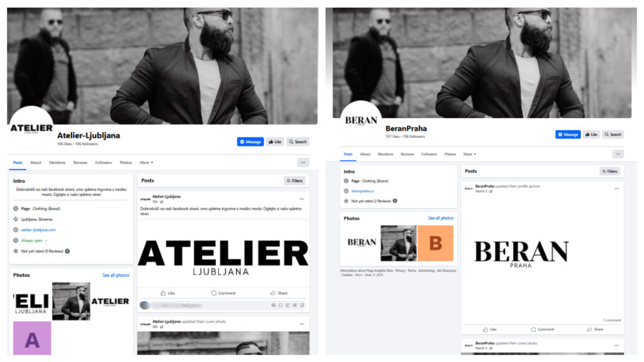Screen dimensions: 644x362
Task: Click Share icon on ATELIER logo post
Action: 273,293
